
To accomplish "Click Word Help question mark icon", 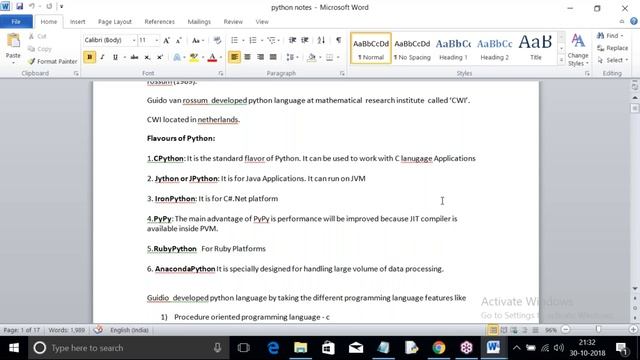I will point(634,22).
